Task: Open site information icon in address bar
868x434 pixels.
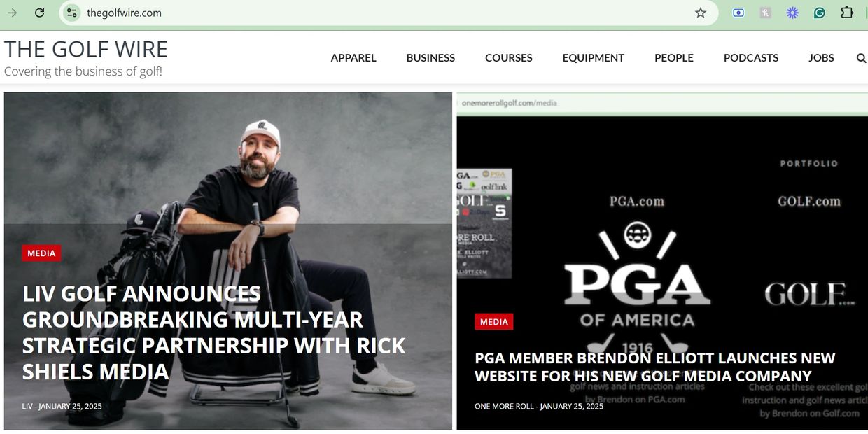Action: [x=71, y=13]
